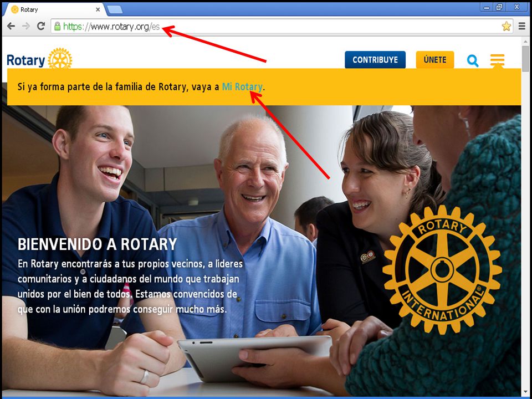Open the site search magnifier icon
532x399 pixels.
point(473,60)
